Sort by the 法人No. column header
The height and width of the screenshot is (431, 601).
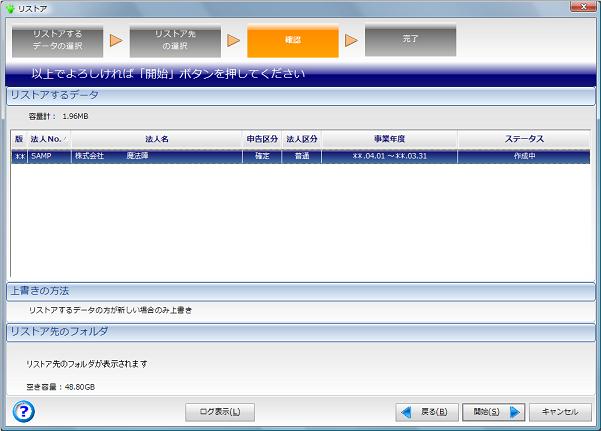click(49, 139)
